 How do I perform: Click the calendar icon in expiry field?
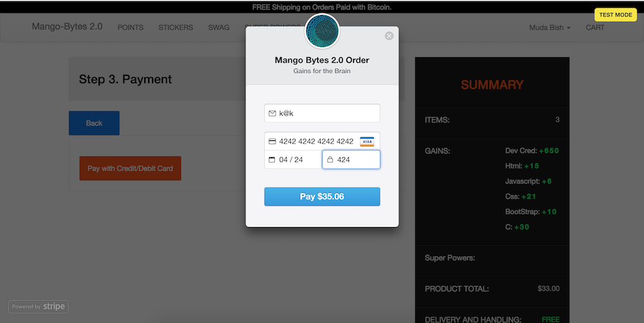(x=272, y=160)
